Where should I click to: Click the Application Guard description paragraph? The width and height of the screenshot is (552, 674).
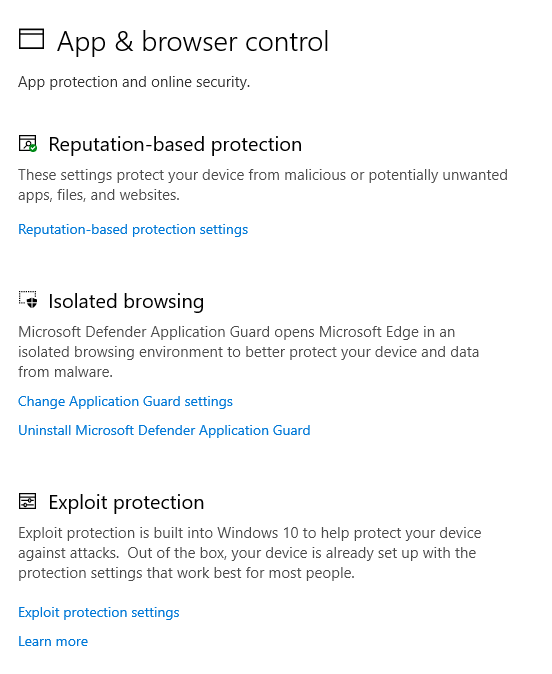coord(248,352)
